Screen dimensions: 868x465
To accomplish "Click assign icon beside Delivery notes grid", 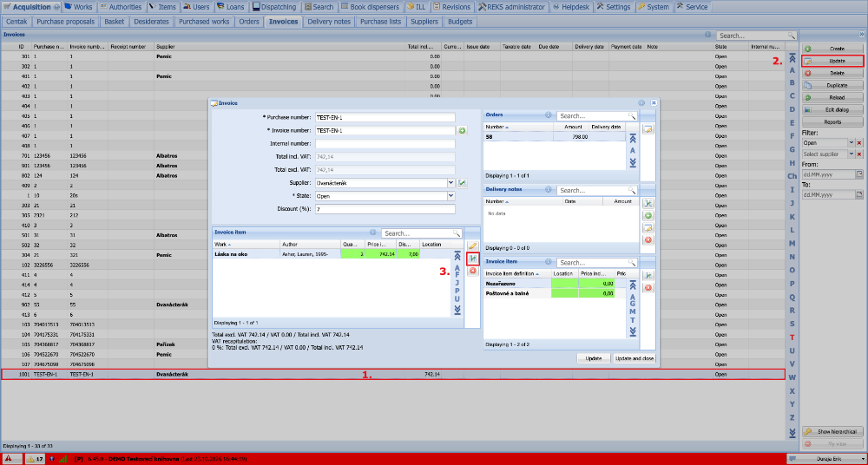I will (x=648, y=203).
